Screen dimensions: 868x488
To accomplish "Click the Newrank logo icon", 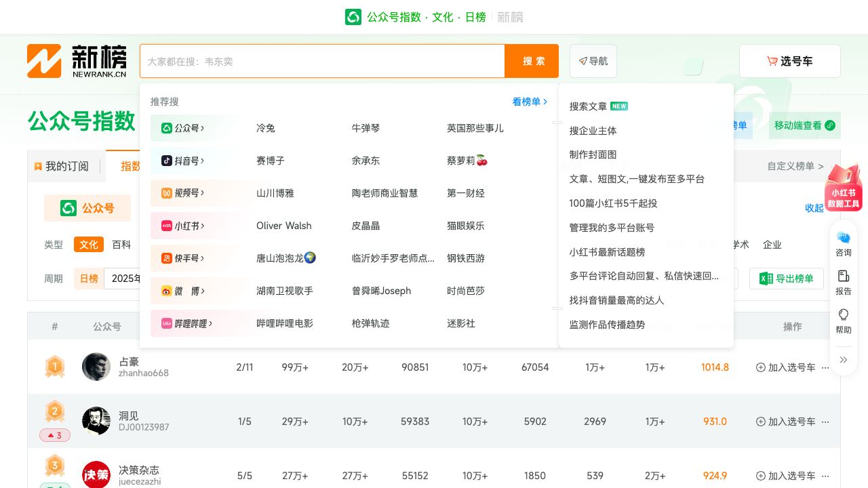I will coord(44,61).
